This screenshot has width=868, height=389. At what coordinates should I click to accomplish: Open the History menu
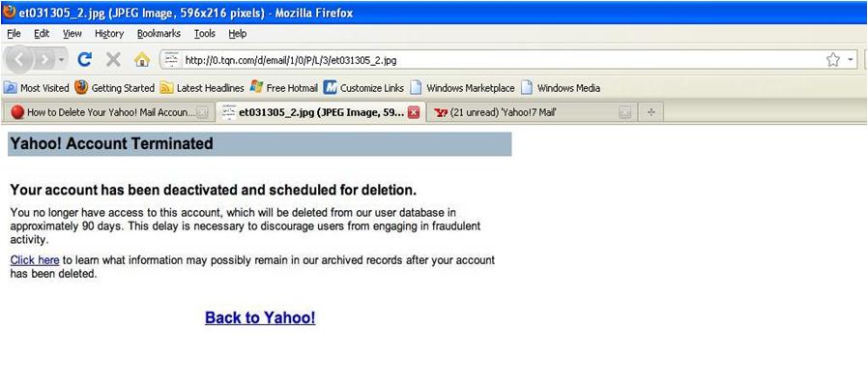click(x=109, y=33)
